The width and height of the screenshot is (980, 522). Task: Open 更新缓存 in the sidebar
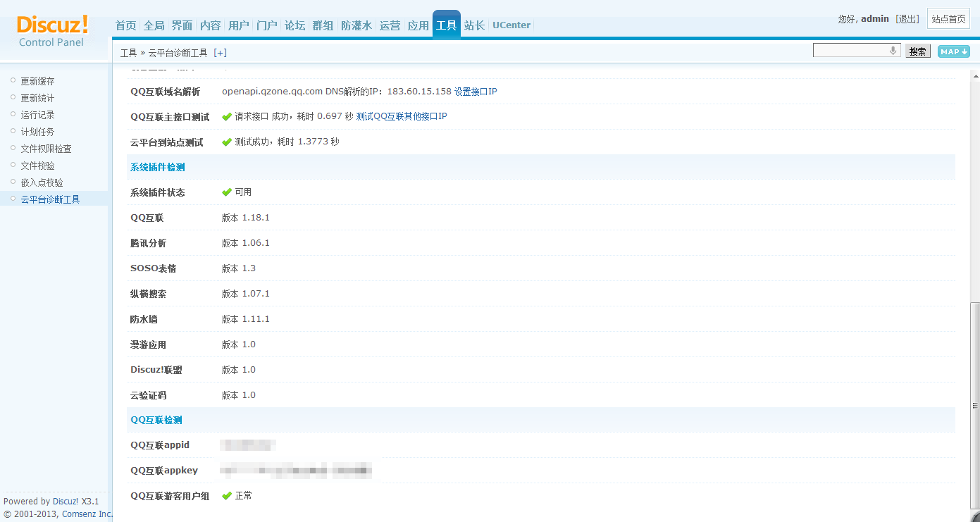tap(37, 81)
